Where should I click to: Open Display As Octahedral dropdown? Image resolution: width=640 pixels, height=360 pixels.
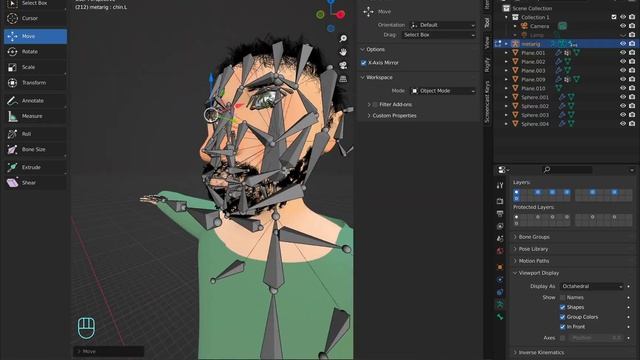click(x=592, y=287)
